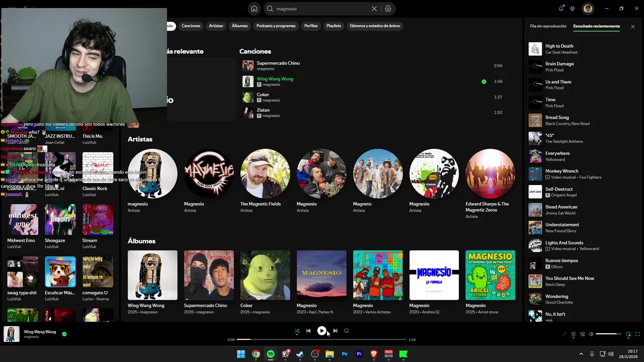Viewport: 644px width, 362px height.
Task: Open Shoegaze playlist in library
Action: pos(60,226)
